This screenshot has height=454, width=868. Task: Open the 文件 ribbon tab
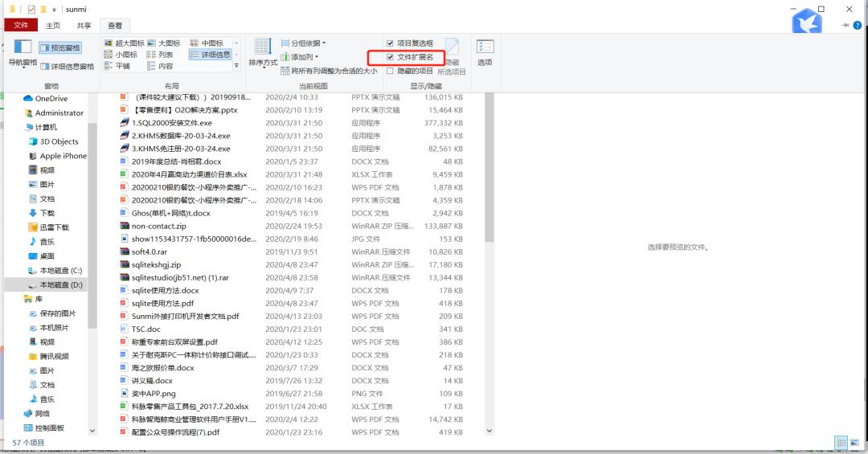pos(21,25)
